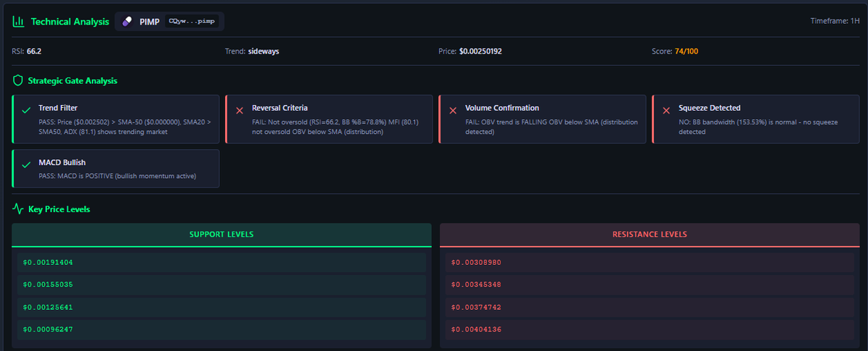
Task: Click the Volume Confirmation red X icon
Action: (x=453, y=110)
